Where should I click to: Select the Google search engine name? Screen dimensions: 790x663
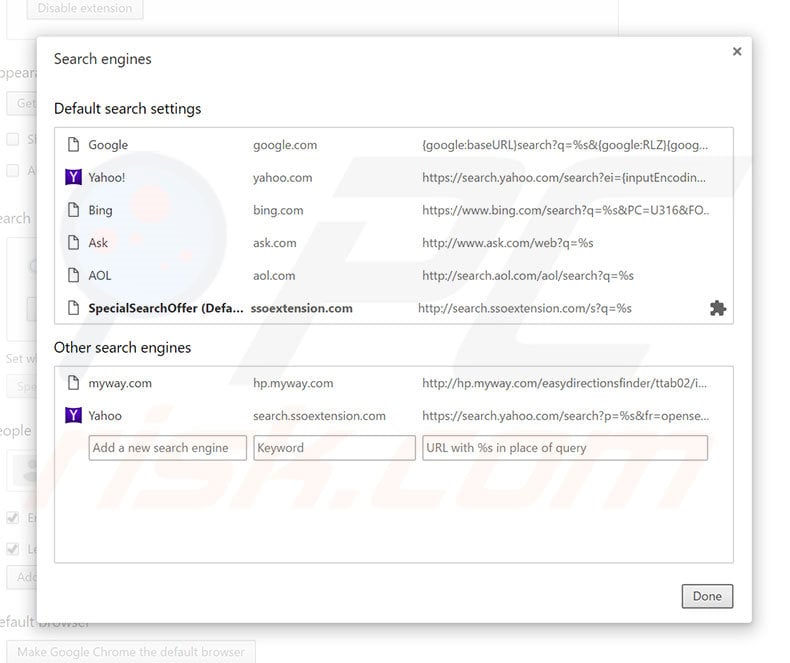108,145
